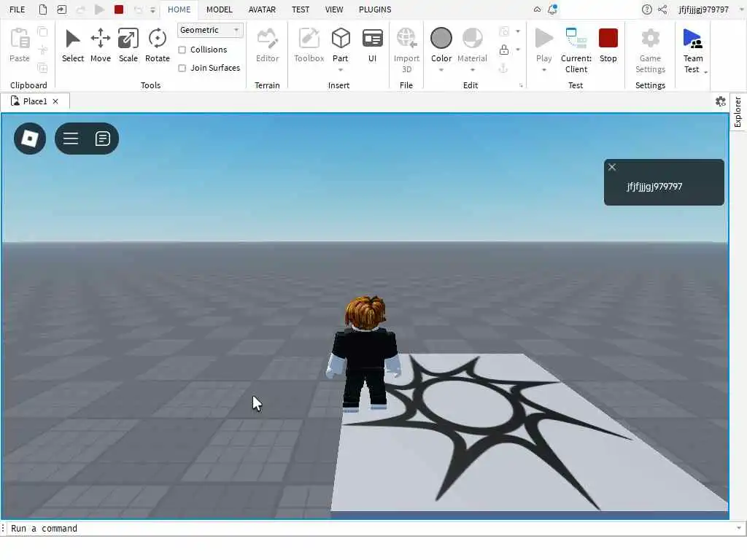This screenshot has width=747, height=560.
Task: Open the chat log icon in viewport
Action: tap(102, 139)
